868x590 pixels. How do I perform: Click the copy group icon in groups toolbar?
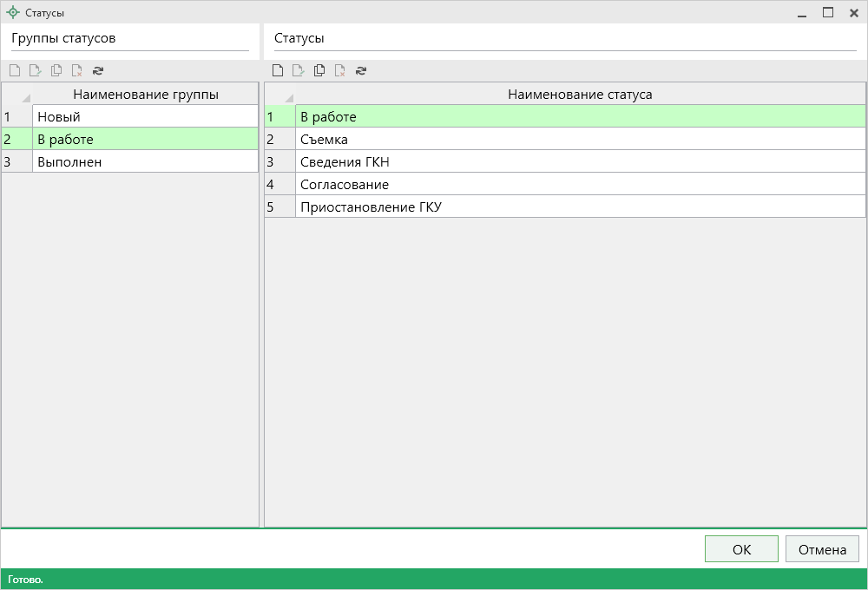(x=56, y=71)
